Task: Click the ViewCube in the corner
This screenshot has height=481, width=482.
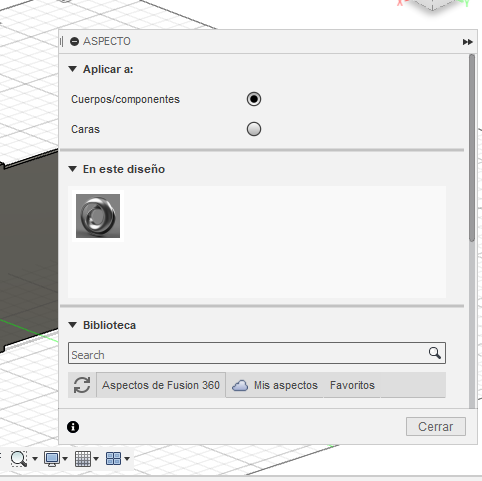Action: coord(432,5)
